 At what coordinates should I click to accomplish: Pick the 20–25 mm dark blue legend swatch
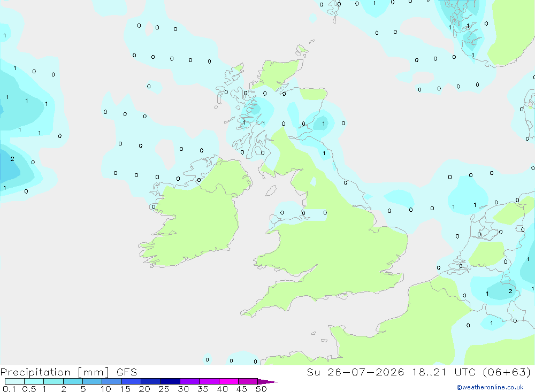point(150,381)
